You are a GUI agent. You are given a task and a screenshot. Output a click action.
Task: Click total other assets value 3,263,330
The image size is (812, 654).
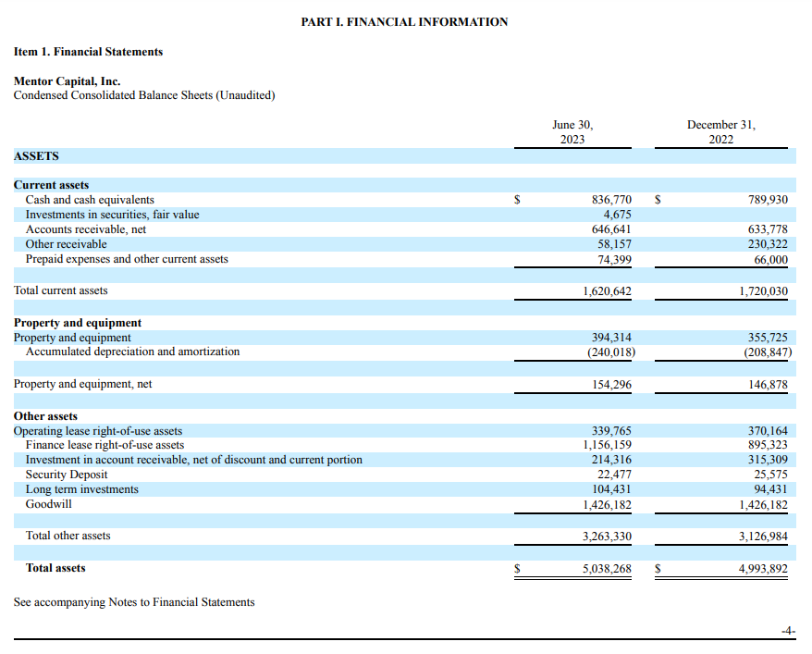pyautogui.click(x=607, y=537)
